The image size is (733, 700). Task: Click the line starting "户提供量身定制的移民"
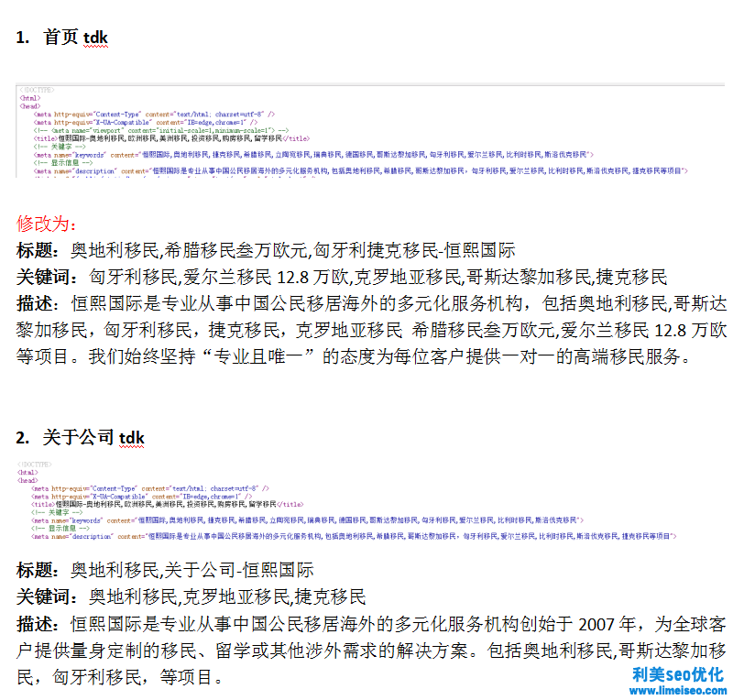point(371,651)
